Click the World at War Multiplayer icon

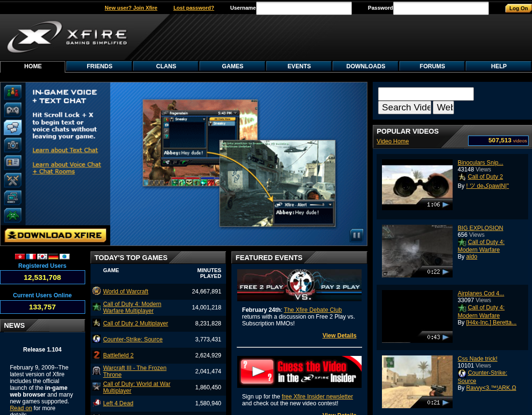[x=97, y=386]
